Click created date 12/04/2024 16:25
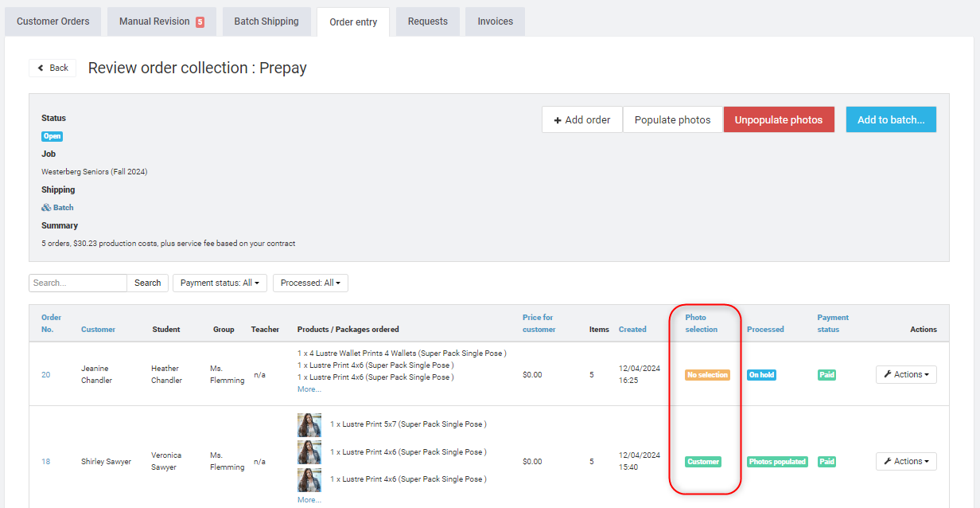 click(640, 374)
